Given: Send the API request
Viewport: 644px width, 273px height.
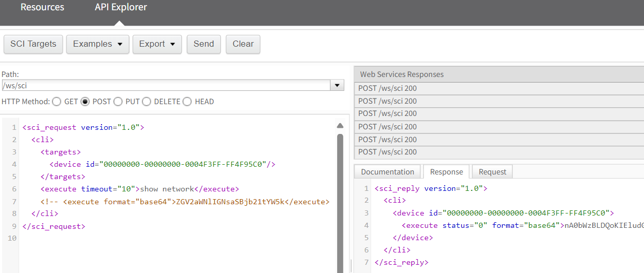Looking at the screenshot, I should tap(204, 44).
